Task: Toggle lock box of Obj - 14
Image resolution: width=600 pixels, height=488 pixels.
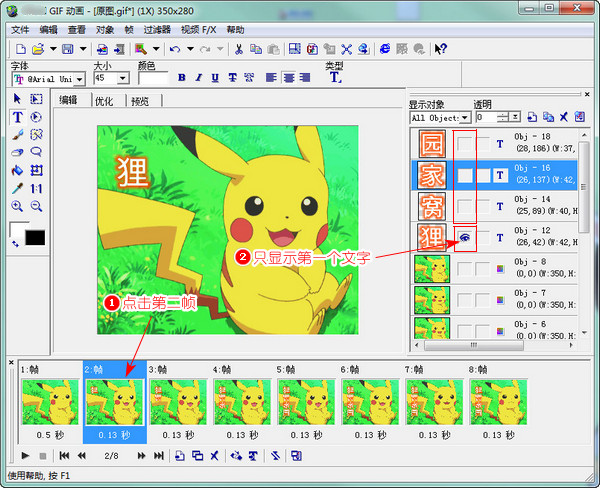Action: [483, 207]
